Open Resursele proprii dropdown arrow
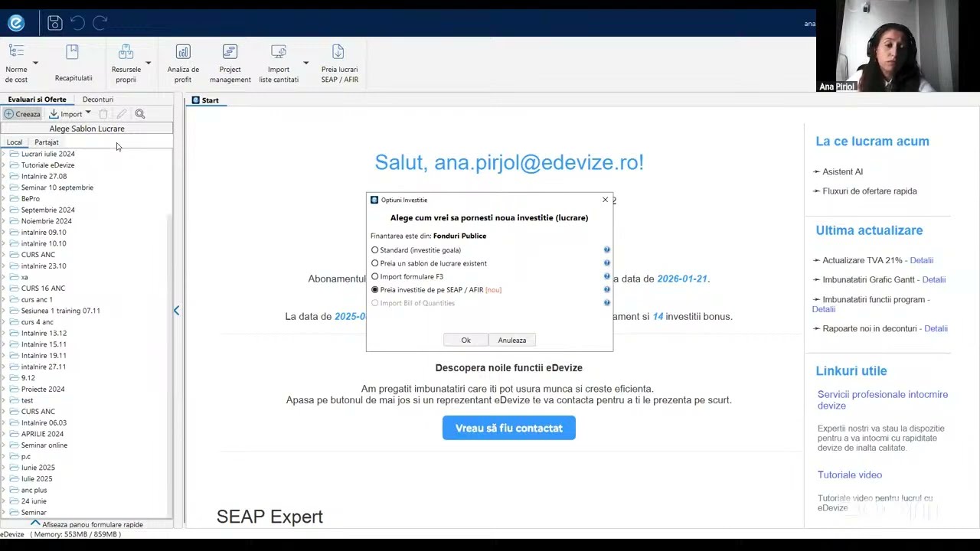This screenshot has height=551, width=980. click(x=148, y=64)
